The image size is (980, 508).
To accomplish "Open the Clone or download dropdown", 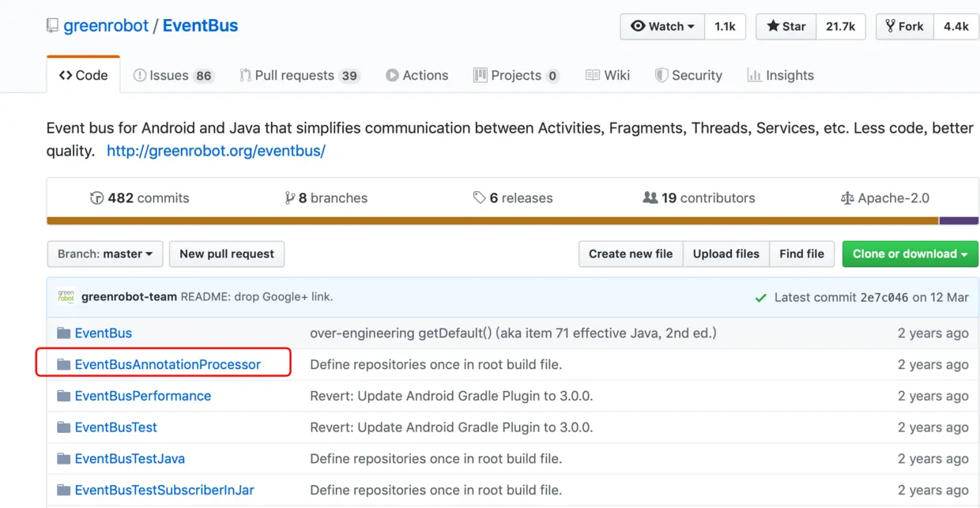I will pyautogui.click(x=910, y=254).
